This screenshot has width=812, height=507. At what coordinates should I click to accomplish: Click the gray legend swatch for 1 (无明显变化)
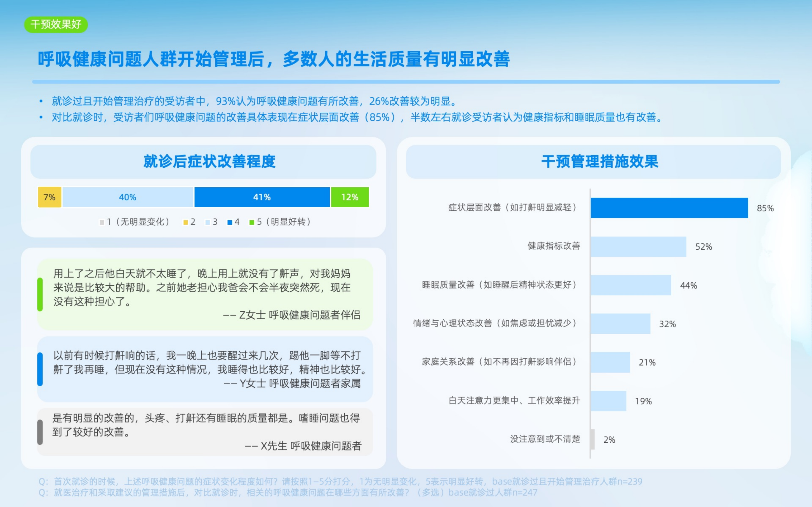point(102,222)
